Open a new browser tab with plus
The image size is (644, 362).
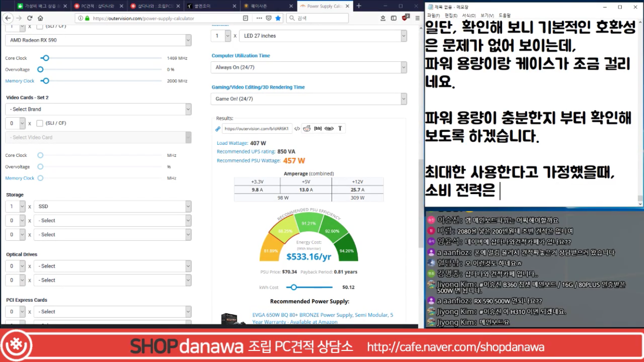point(359,6)
